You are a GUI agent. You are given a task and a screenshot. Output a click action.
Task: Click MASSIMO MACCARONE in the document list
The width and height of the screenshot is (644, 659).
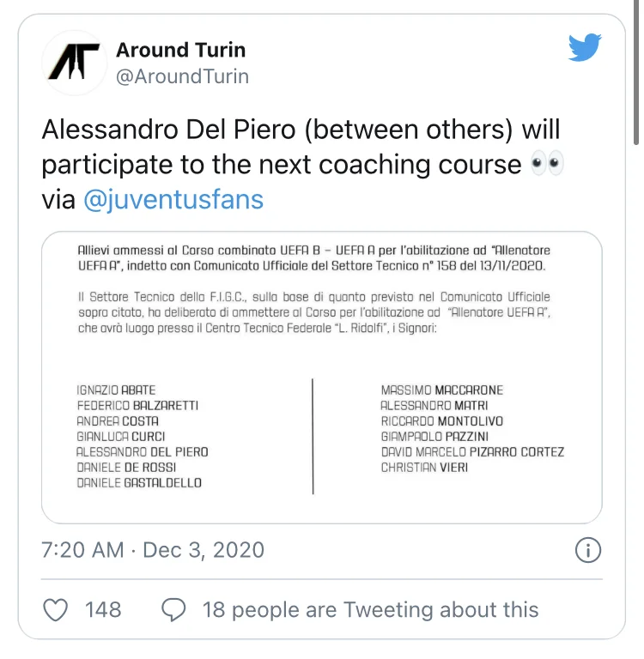coord(441,390)
